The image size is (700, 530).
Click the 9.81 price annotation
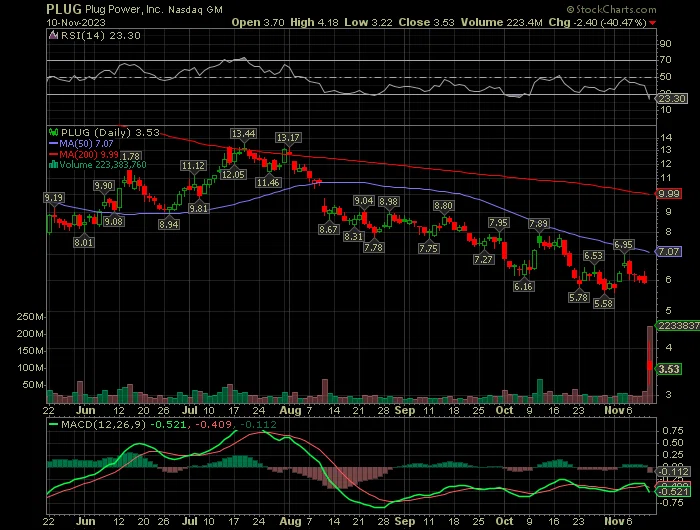pos(198,209)
